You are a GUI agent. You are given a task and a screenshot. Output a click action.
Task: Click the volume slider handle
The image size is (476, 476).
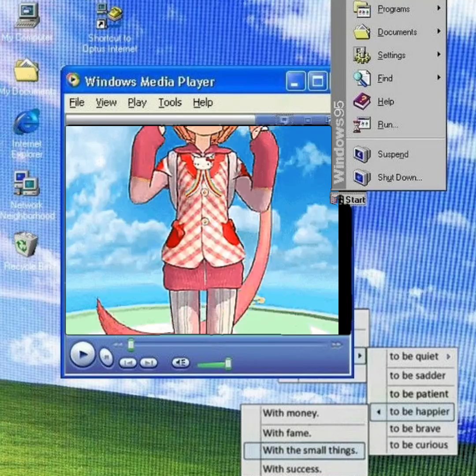click(x=228, y=363)
